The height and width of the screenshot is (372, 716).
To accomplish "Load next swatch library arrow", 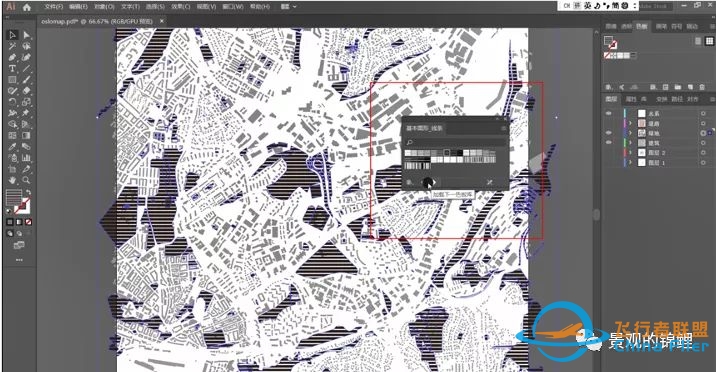I will pyautogui.click(x=434, y=183).
